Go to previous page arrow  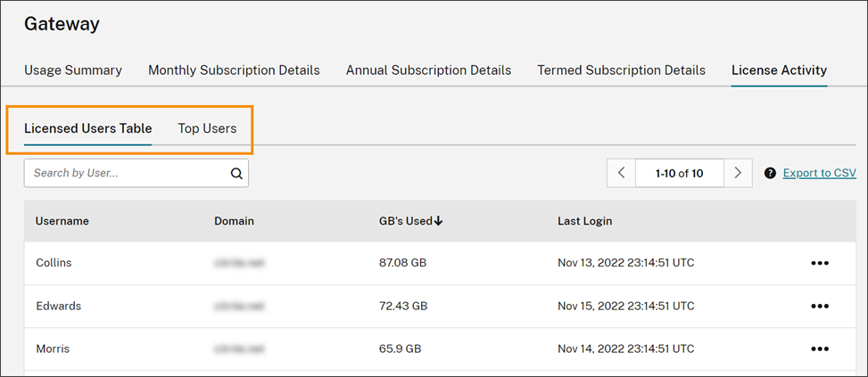(621, 173)
